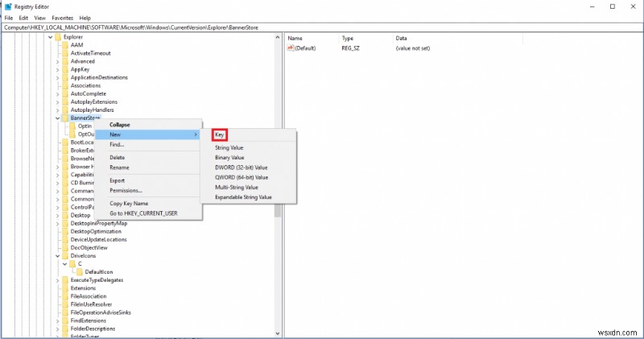Click the BannerStore folder icon
The image size is (644, 339).
tap(65, 118)
